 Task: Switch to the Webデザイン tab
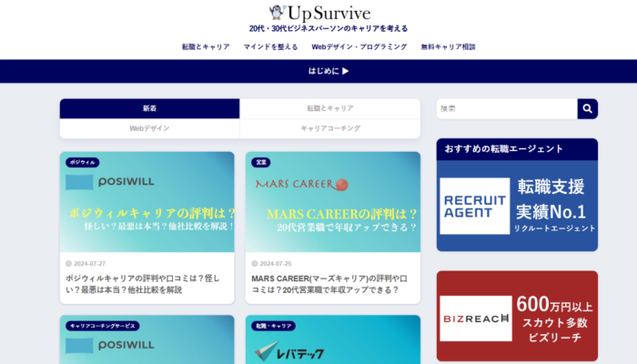point(149,129)
